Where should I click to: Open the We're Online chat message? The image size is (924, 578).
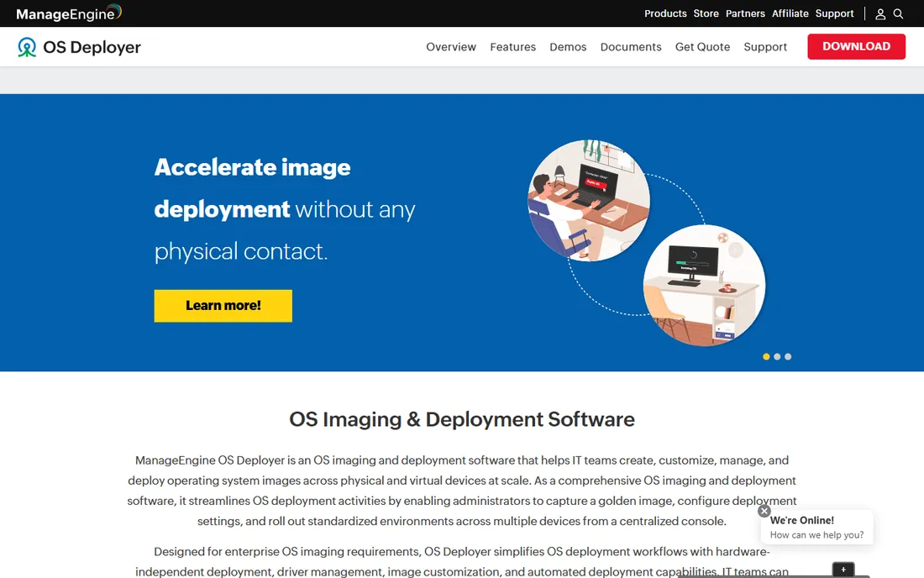816,528
